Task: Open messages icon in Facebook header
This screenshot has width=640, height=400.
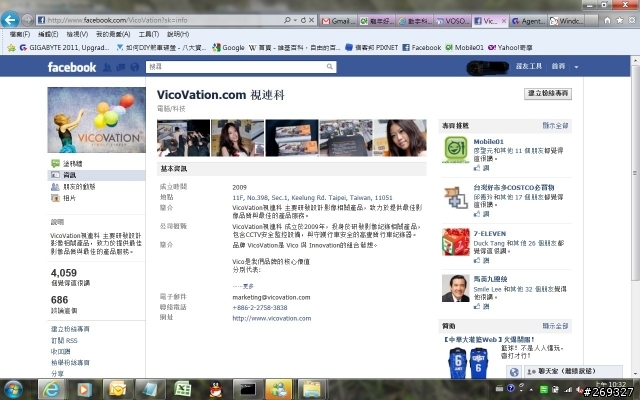Action: click(121, 67)
